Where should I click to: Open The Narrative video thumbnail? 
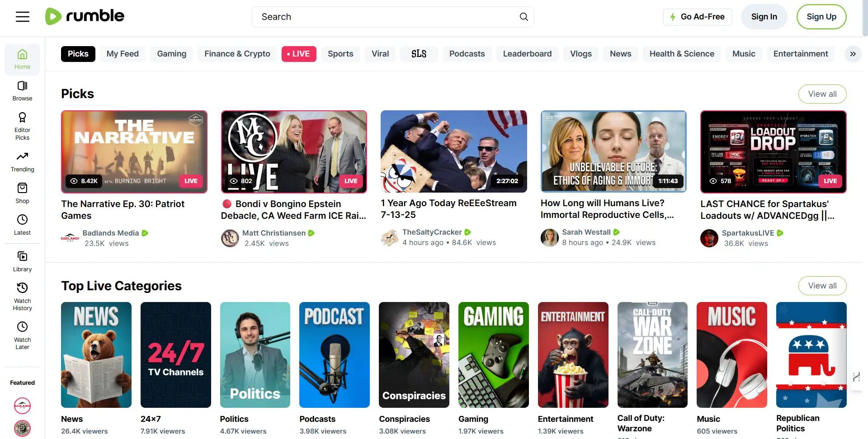pos(134,152)
